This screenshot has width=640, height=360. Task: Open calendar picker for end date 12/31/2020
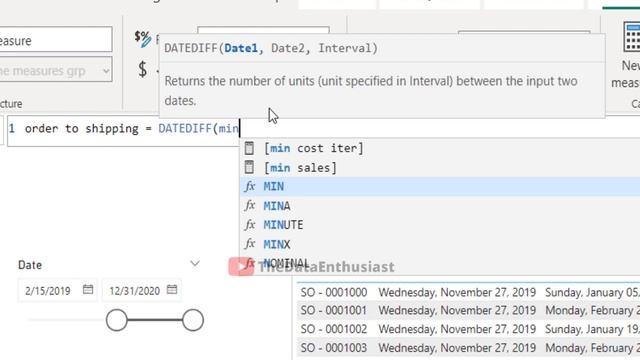click(172, 290)
